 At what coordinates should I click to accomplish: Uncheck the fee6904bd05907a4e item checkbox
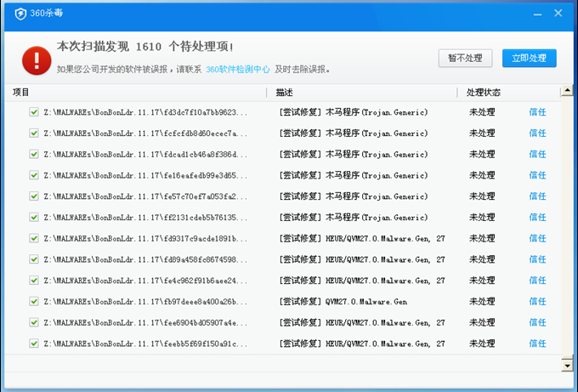(34, 322)
